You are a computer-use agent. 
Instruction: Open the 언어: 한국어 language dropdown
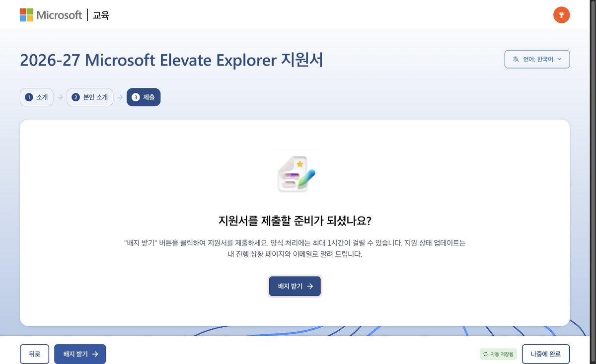537,59
